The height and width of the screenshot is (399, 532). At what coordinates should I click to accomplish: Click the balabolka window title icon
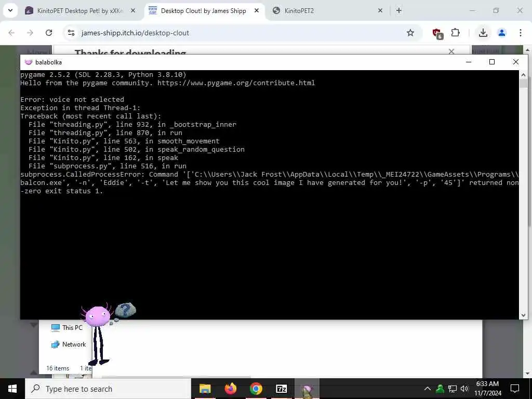29,62
